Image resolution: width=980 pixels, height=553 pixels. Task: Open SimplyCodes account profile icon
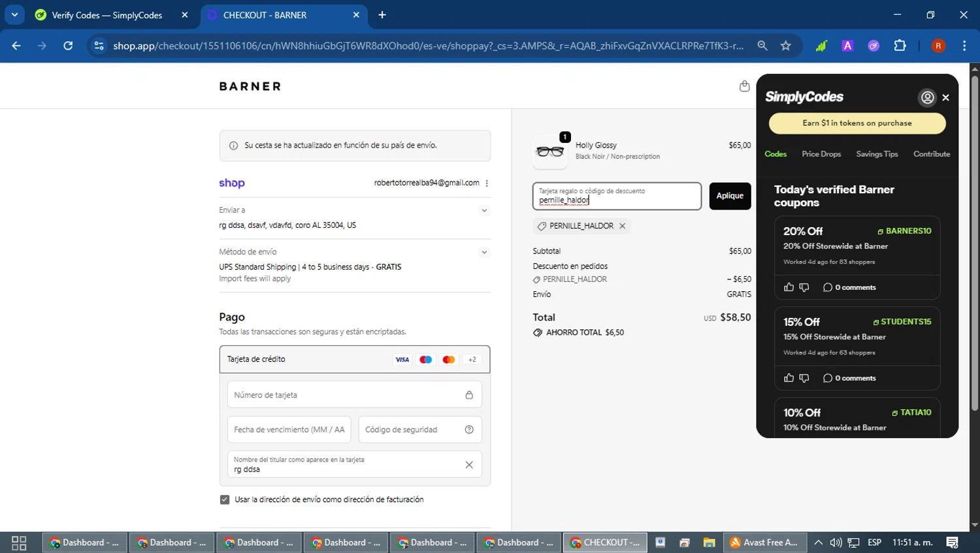927,97
